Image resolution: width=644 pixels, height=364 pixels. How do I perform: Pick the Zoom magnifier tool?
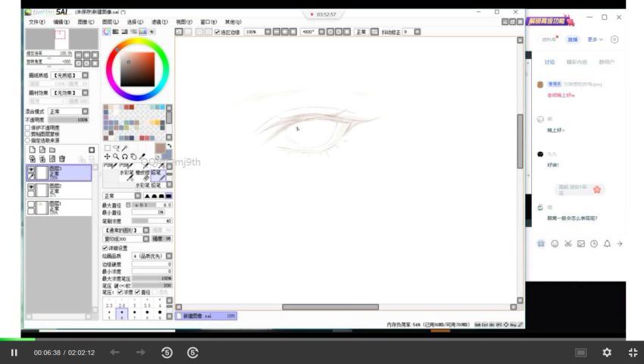pos(116,157)
